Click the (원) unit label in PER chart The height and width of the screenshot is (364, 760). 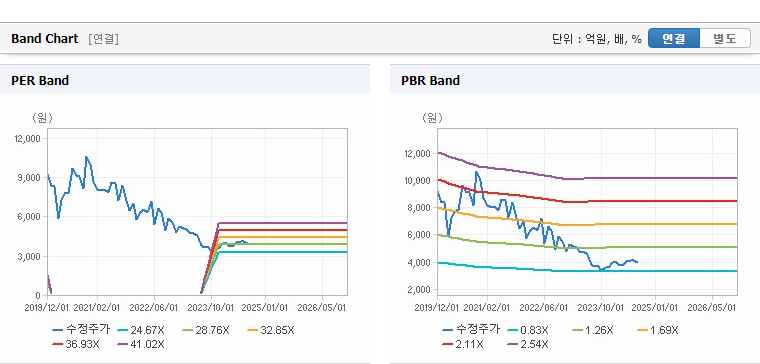42,118
